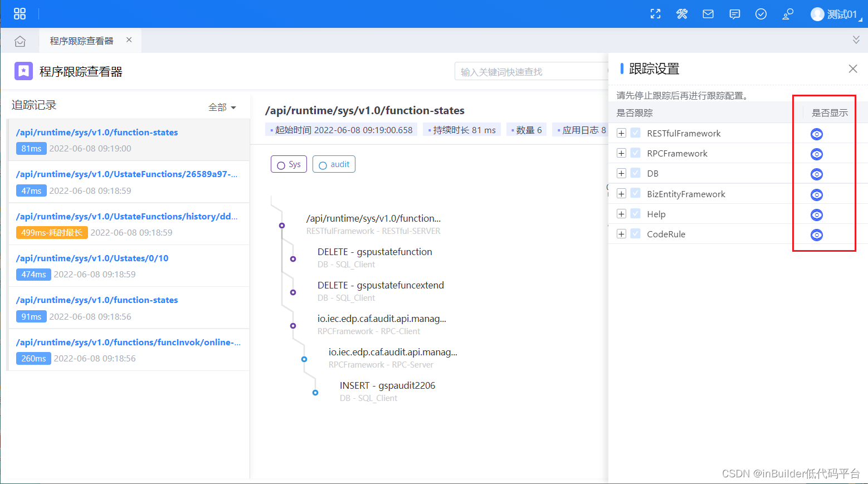Open the 91ms function-states trace record

tap(128, 308)
